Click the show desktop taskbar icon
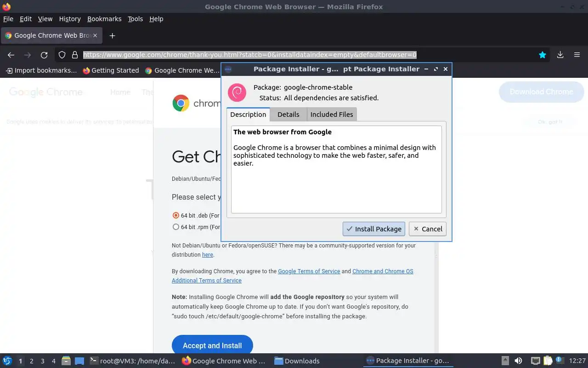The width and height of the screenshot is (588, 368). point(79,361)
